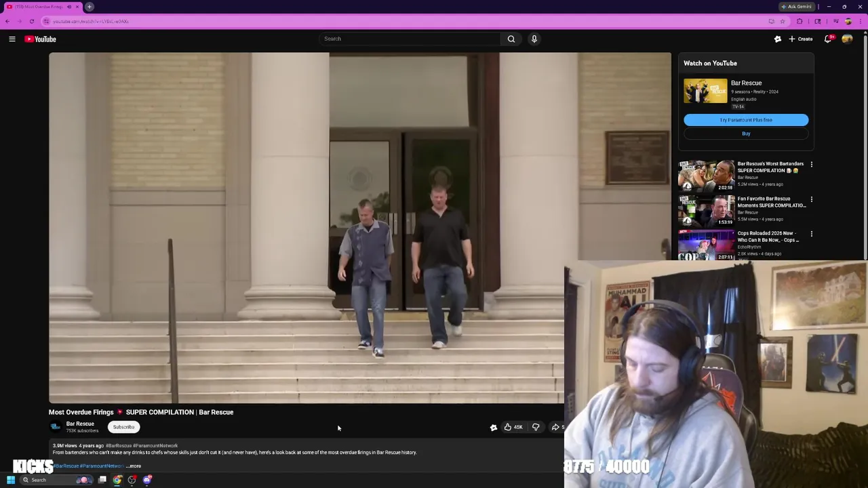
Task: Mute the tab via its speaker icon
Action: click(68, 7)
